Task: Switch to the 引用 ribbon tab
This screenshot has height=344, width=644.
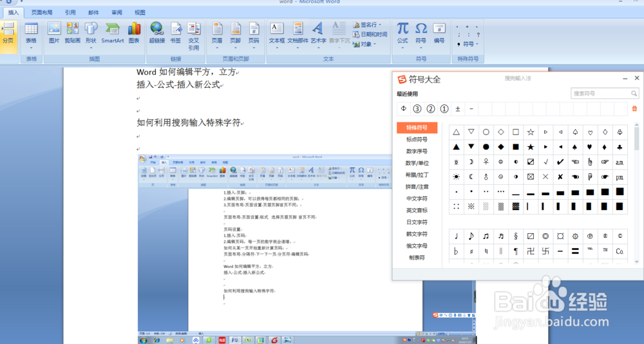Action: point(70,12)
